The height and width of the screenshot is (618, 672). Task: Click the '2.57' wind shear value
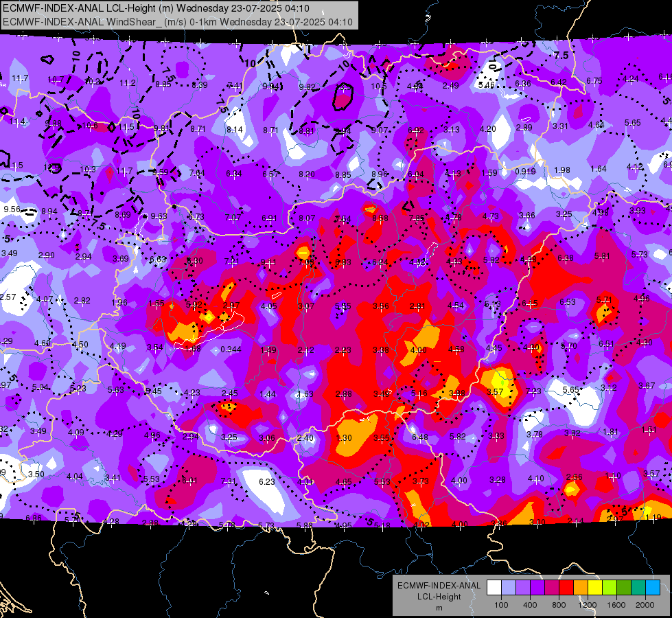(8, 297)
